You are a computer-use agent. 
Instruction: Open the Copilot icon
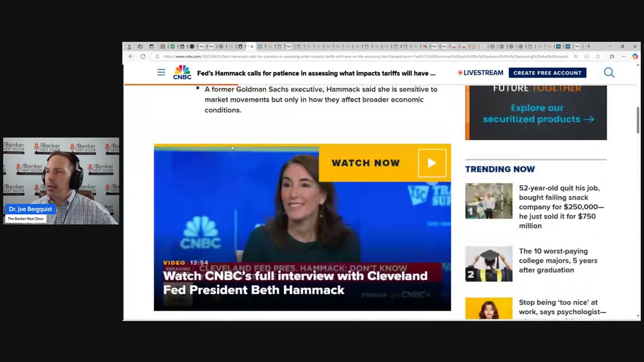coord(635,56)
